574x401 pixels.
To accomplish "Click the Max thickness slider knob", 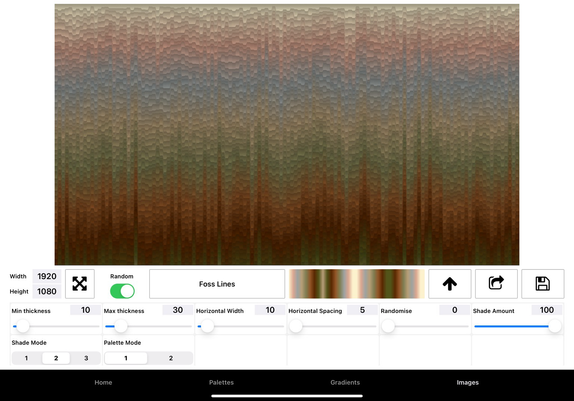I will [x=121, y=326].
